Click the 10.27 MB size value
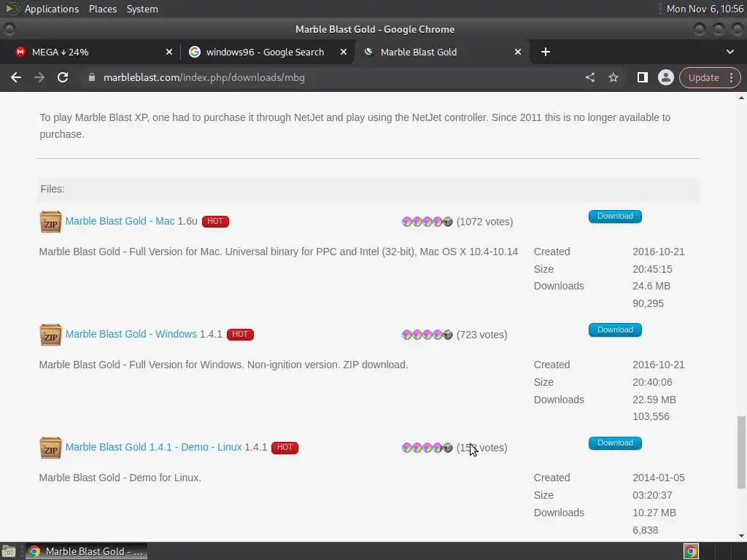Screen dimensions: 747x560 coord(654,513)
